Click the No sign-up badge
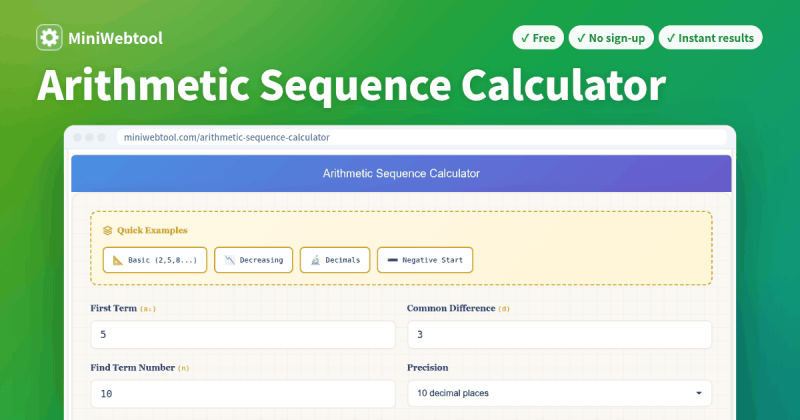This screenshot has width=800, height=420. 611,38
